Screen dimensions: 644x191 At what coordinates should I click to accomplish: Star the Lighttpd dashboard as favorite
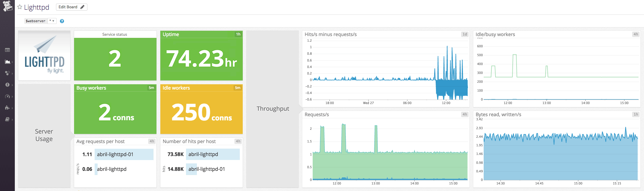point(20,7)
